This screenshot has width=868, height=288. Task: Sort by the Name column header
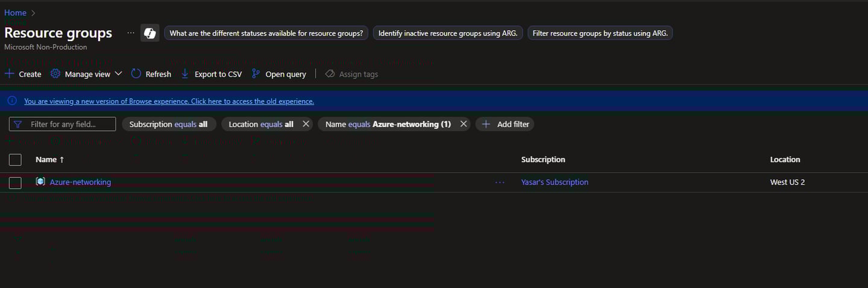pos(49,160)
